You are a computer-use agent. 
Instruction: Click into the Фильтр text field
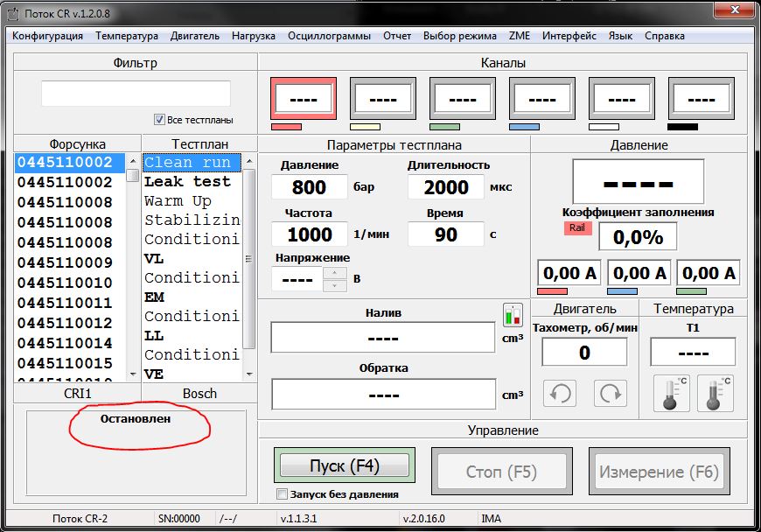point(136,94)
